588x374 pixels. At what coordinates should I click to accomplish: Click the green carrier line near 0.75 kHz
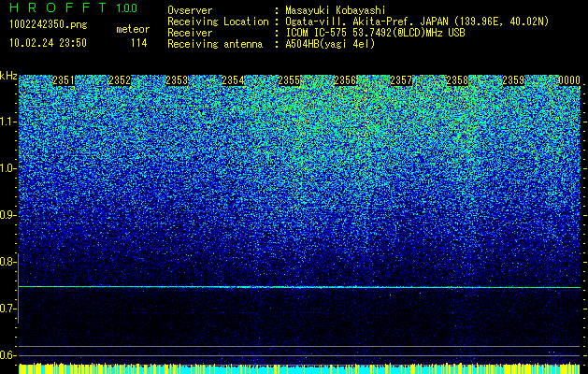click(x=299, y=287)
